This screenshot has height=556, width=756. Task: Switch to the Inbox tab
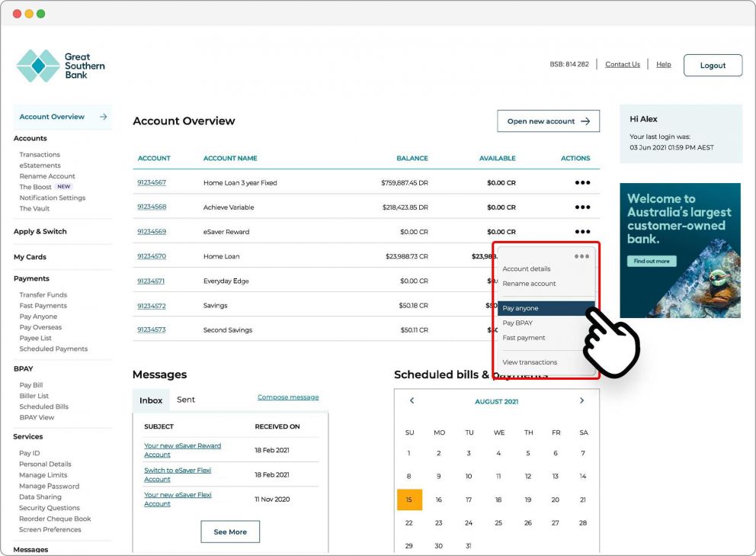(151, 400)
